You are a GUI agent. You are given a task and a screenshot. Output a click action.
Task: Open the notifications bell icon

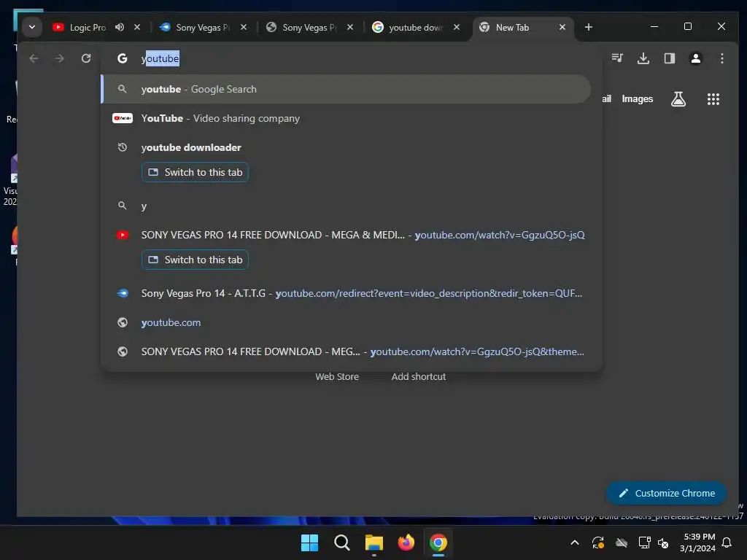point(727,542)
